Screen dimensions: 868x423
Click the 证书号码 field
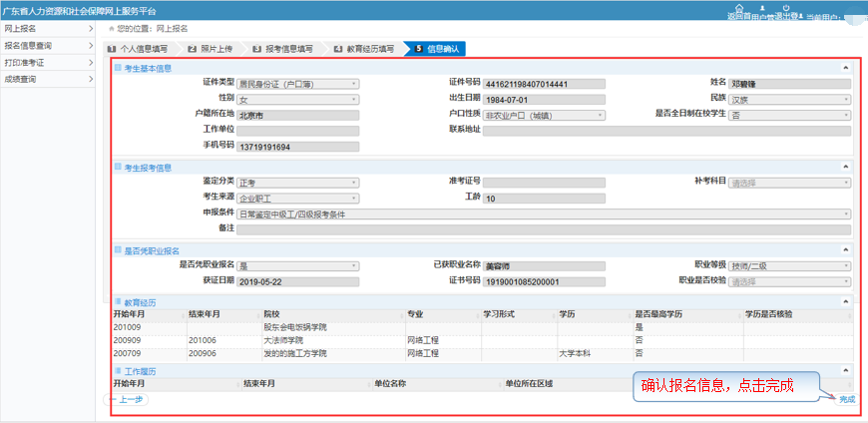click(x=544, y=281)
